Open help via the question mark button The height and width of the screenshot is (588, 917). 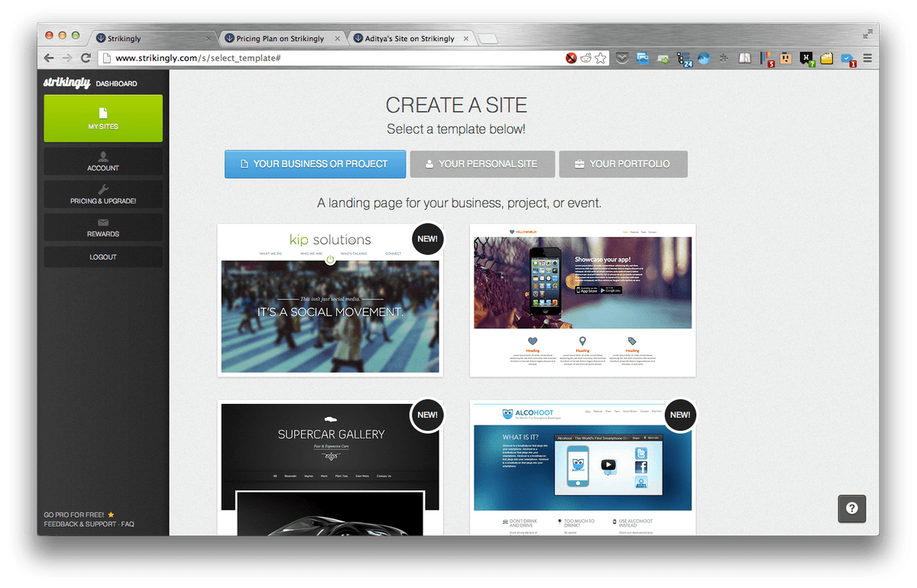[x=852, y=509]
